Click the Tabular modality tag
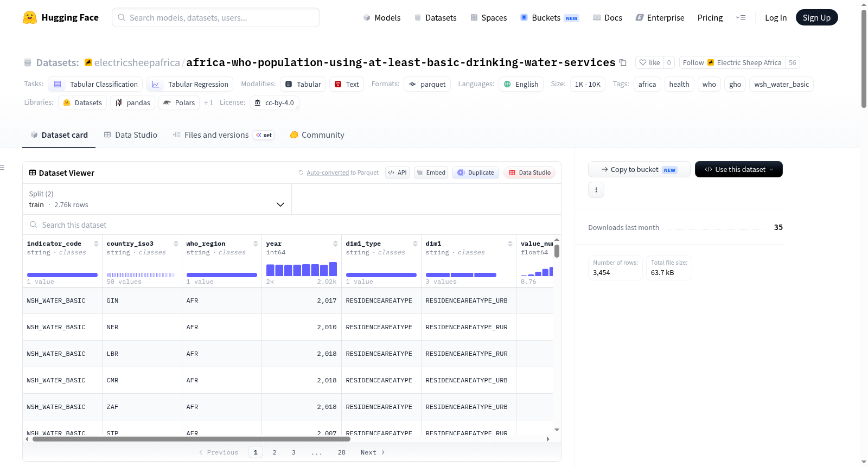This screenshot has height=467, width=868. [303, 84]
